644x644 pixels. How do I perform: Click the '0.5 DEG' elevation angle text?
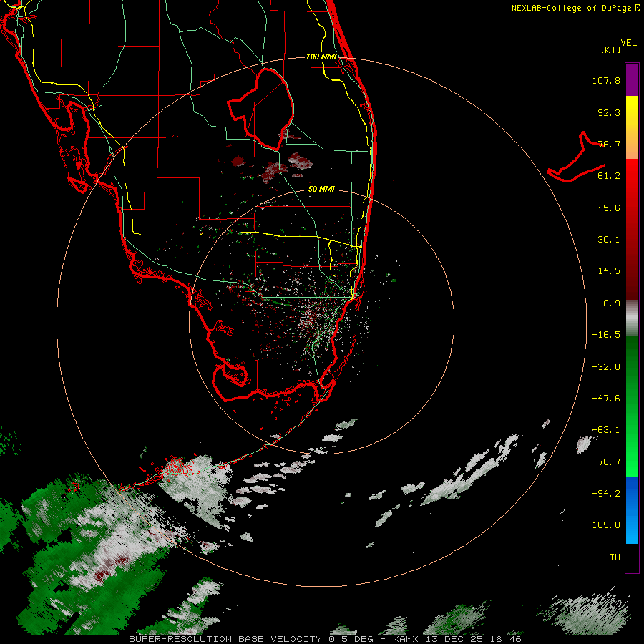[x=351, y=639]
